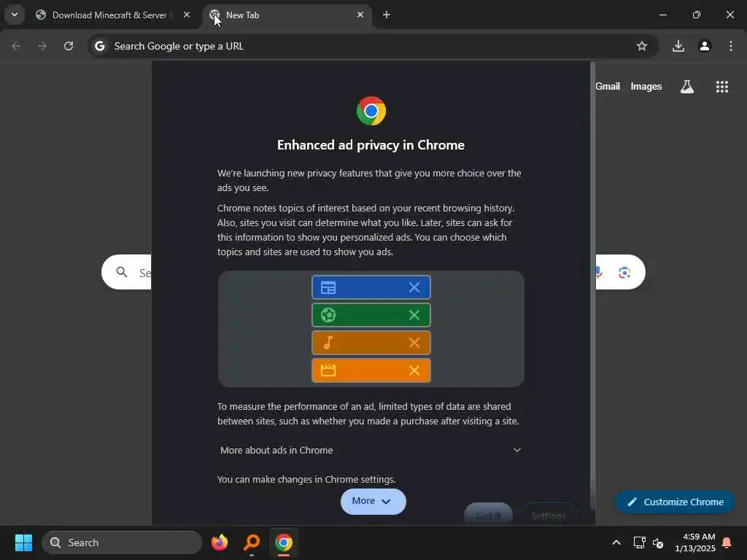Viewport: 747px width, 560px height.
Task: Launch Firefox from the taskbar
Action: click(x=220, y=542)
